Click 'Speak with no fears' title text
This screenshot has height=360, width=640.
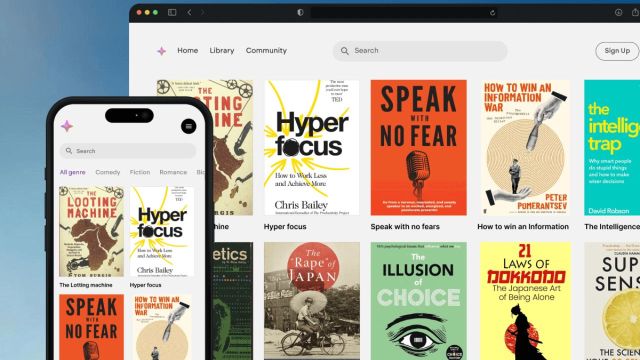(x=405, y=227)
